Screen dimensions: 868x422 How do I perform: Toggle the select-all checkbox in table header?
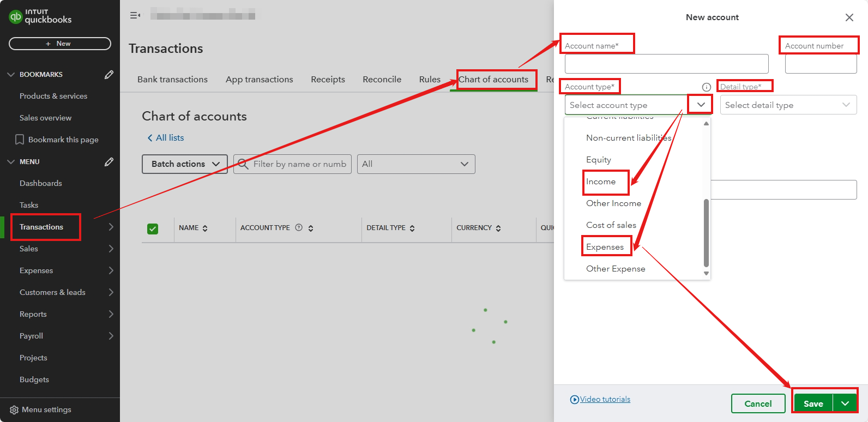[153, 229]
